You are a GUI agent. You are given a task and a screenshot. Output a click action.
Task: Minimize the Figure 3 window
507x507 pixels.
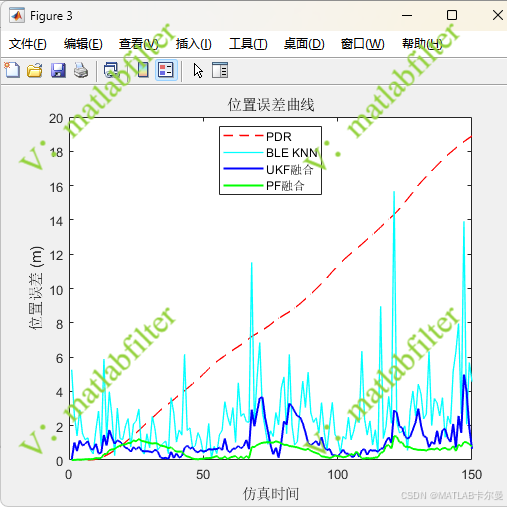tap(407, 15)
